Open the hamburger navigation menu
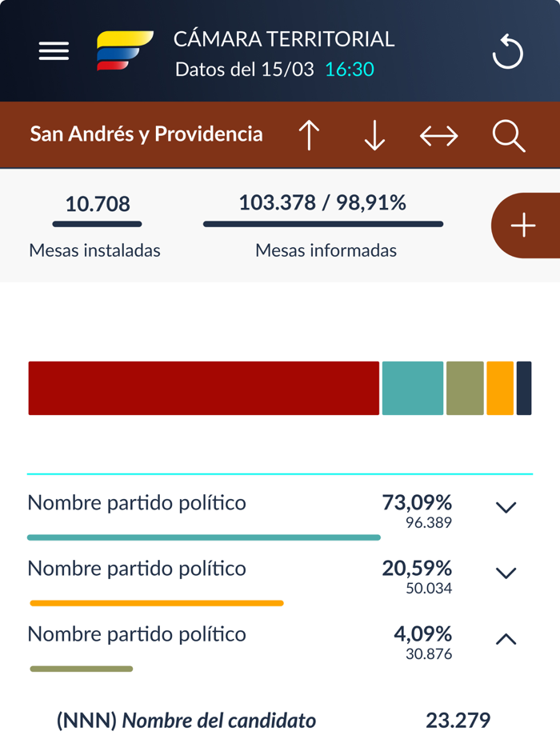Screen dimensions: 560x747 coord(54,50)
